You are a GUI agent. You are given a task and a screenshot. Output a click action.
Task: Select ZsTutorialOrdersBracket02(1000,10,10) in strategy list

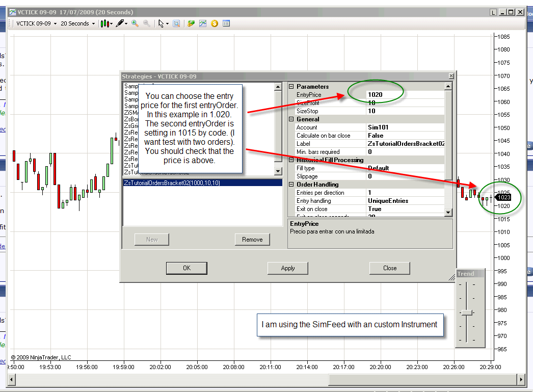coord(203,183)
